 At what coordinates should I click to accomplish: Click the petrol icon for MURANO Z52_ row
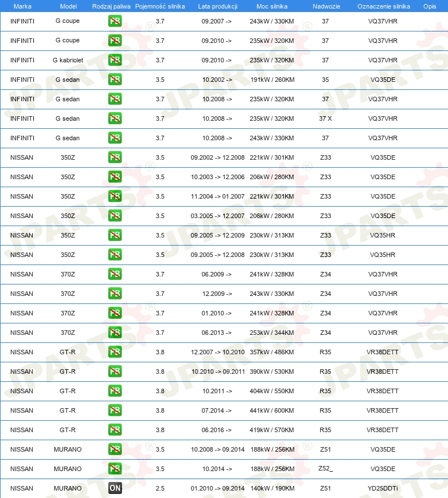click(x=115, y=469)
